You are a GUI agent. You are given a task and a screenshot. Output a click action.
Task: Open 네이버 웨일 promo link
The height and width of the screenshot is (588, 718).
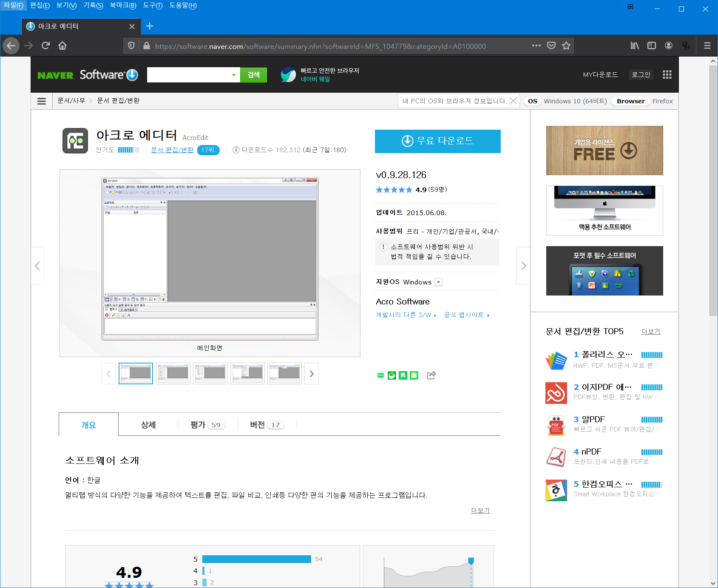[x=315, y=79]
